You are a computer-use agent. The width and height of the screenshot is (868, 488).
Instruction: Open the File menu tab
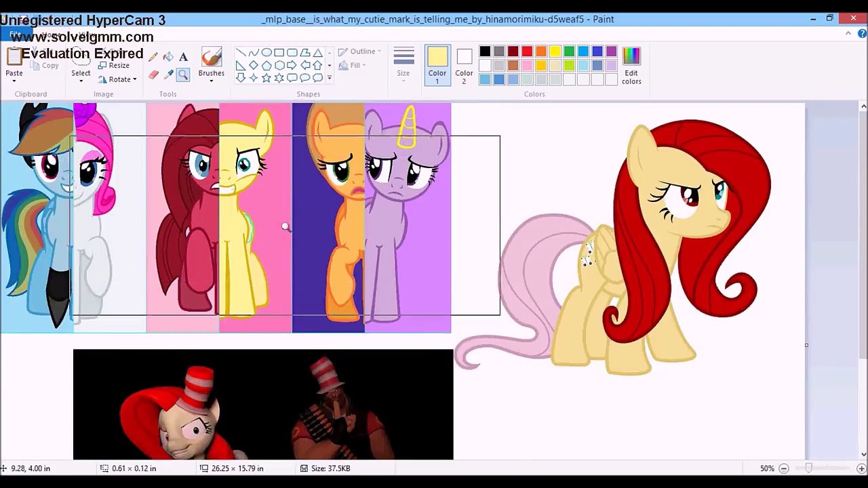pyautogui.click(x=15, y=34)
